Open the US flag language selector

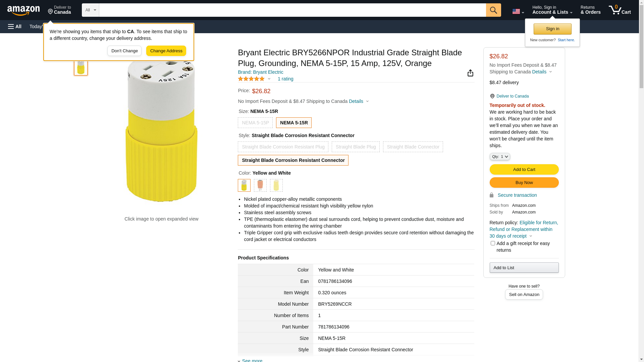coord(518,11)
